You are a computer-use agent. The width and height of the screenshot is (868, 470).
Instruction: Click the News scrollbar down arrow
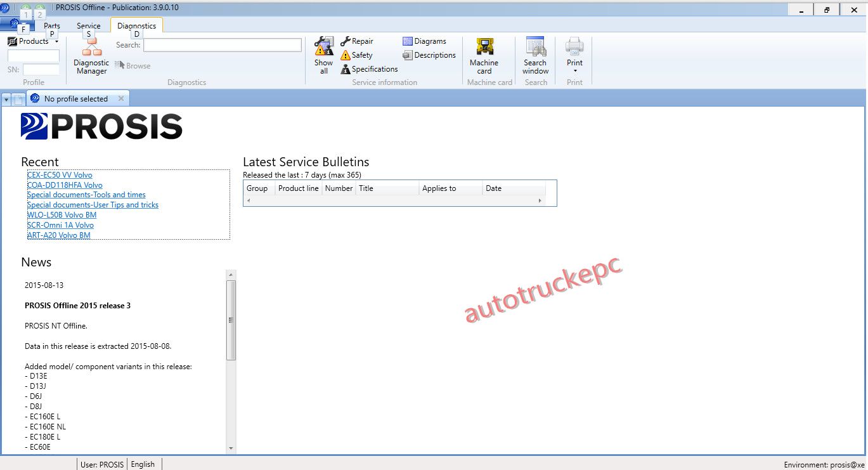pos(231,448)
